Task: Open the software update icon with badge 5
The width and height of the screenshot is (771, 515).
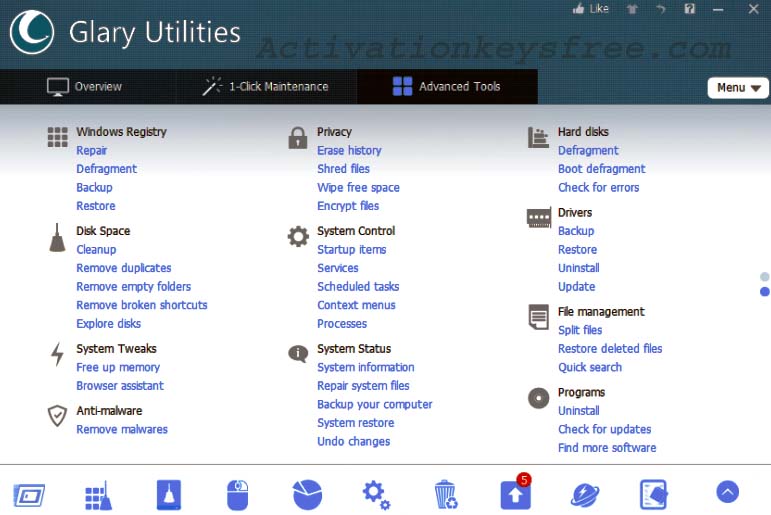Action: point(515,493)
